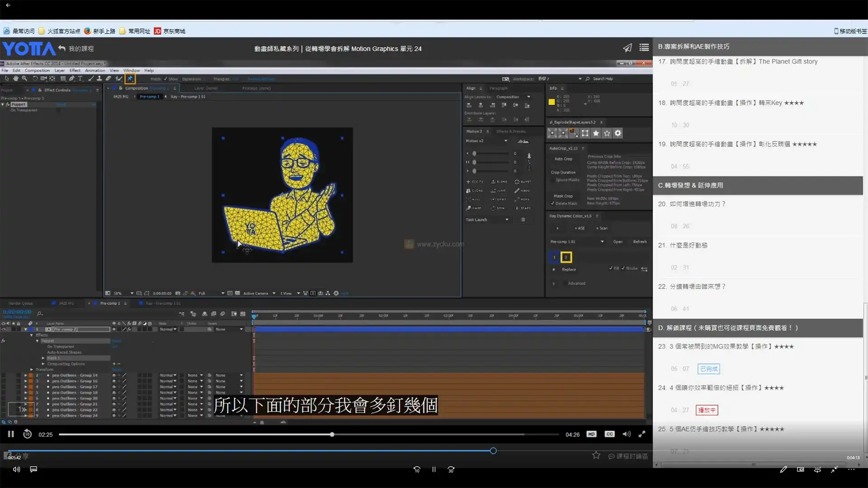The width and height of the screenshot is (868, 488).
Task: Toggle HD quality button
Action: (x=591, y=434)
